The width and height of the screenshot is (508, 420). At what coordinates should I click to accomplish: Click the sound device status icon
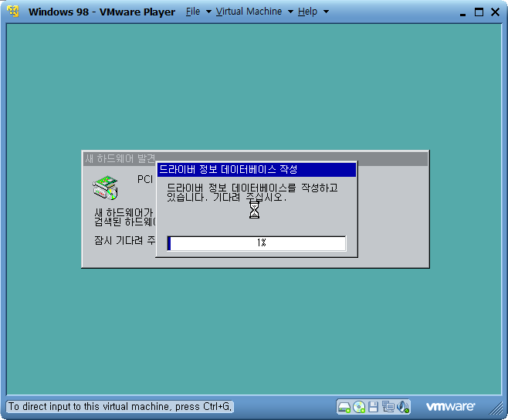pos(403,407)
